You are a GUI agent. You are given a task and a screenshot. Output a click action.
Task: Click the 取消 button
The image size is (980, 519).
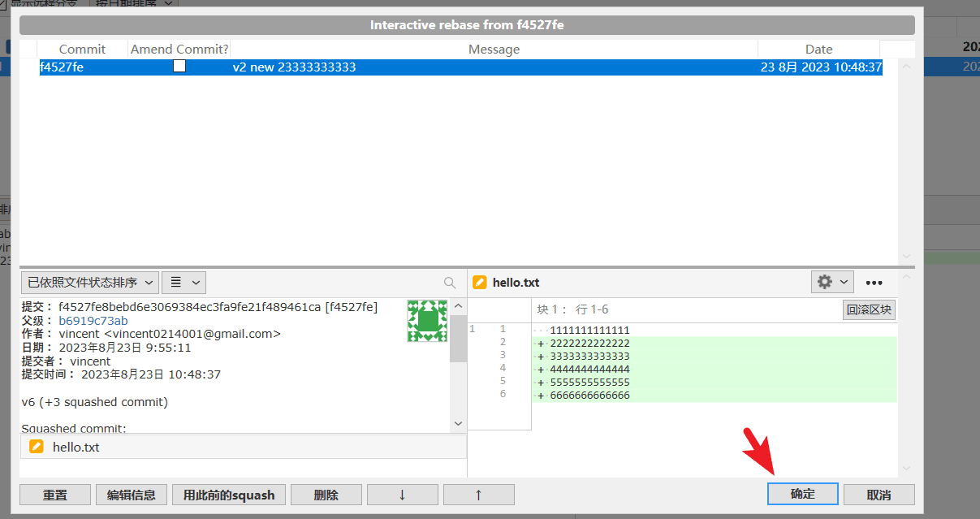click(879, 495)
